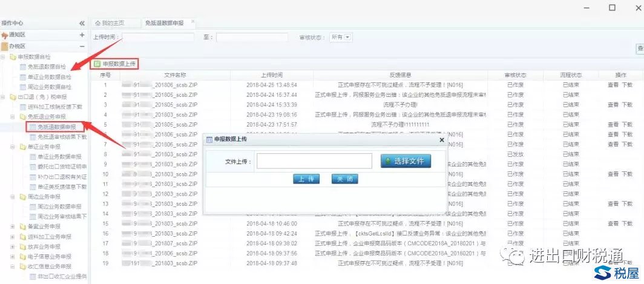Expand the 进料加工业务申报 folder node
The height and width of the screenshot is (284, 644).
[x=13, y=237]
